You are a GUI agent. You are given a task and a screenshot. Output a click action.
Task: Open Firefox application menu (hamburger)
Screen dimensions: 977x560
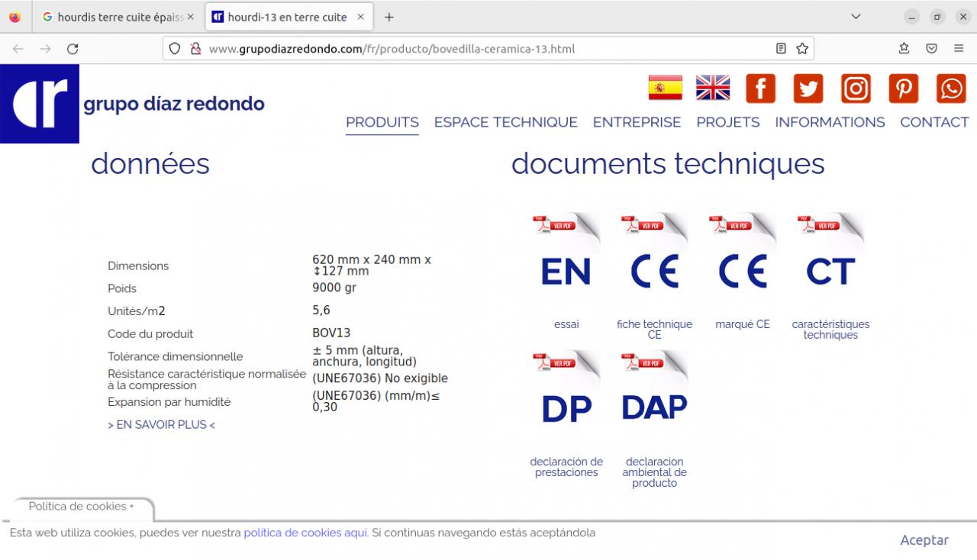[959, 49]
